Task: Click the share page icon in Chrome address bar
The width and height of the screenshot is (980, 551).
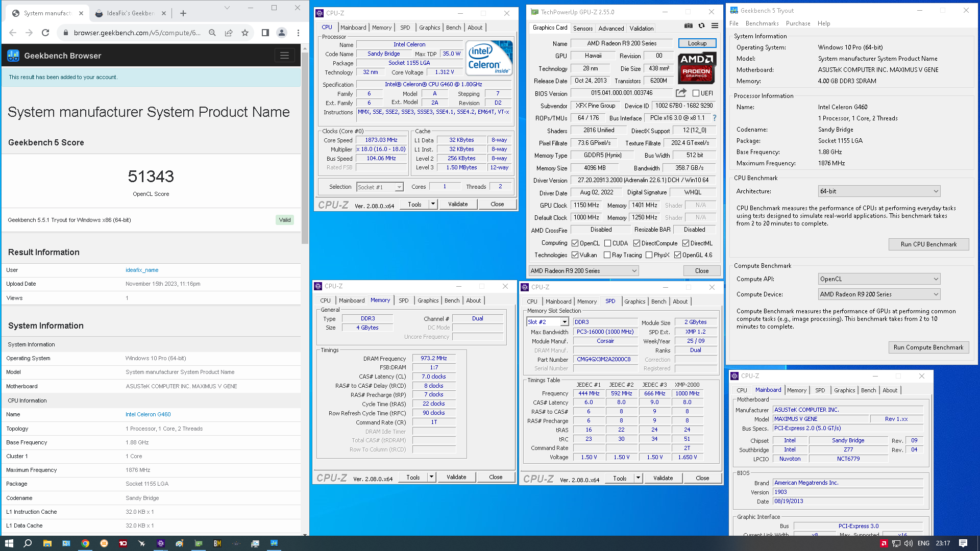Action: pos(229,33)
